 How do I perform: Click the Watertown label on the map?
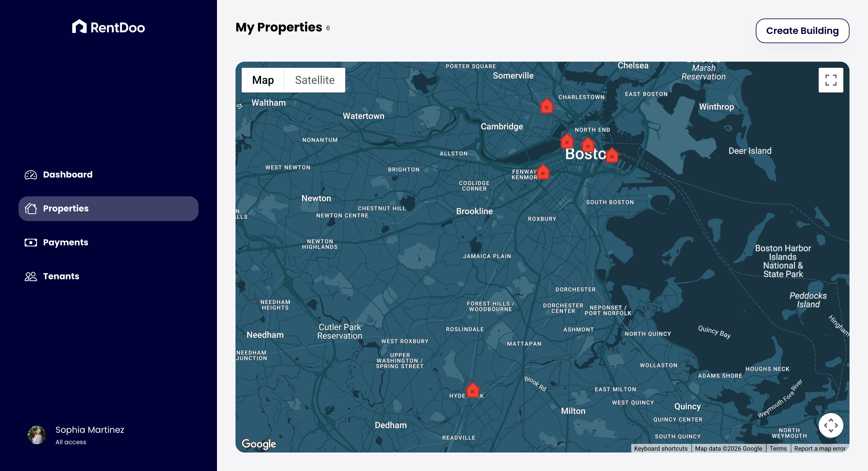[x=363, y=116]
